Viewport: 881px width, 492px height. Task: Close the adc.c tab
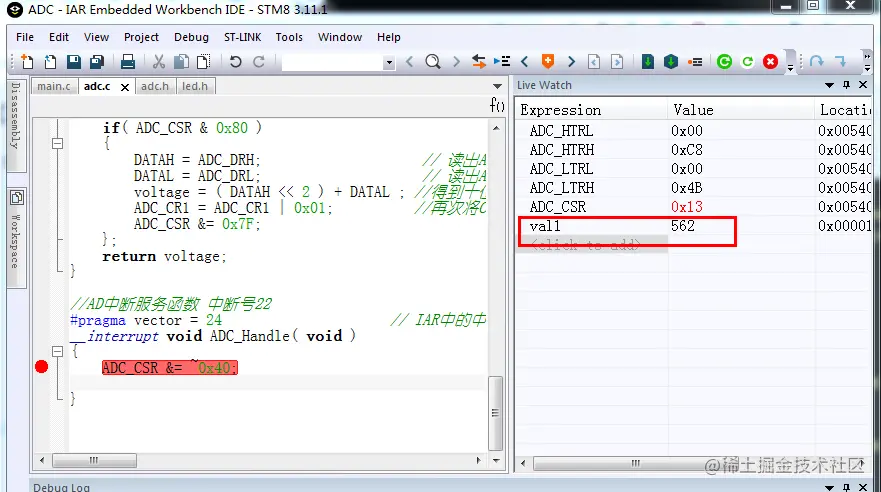pos(125,87)
